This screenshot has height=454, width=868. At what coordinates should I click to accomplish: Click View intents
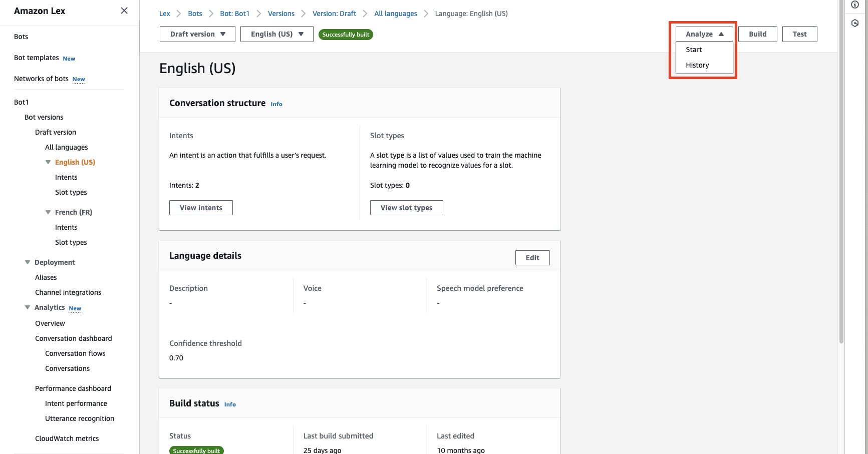tap(200, 207)
